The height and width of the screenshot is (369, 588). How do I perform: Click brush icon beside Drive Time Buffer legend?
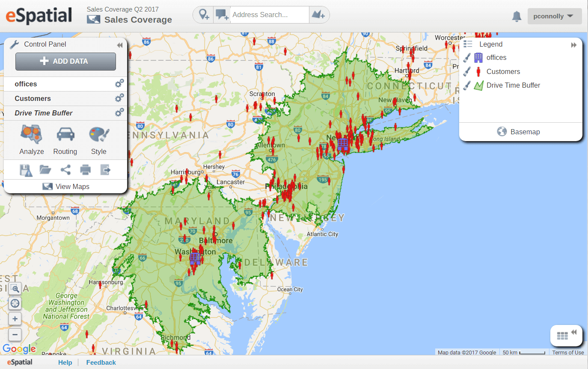tap(467, 86)
